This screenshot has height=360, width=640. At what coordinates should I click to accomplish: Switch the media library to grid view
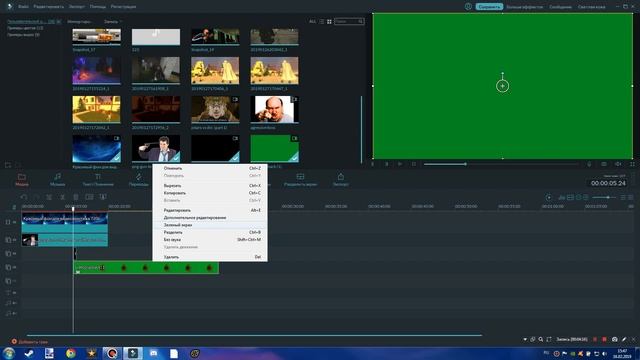pyautogui.click(x=329, y=21)
